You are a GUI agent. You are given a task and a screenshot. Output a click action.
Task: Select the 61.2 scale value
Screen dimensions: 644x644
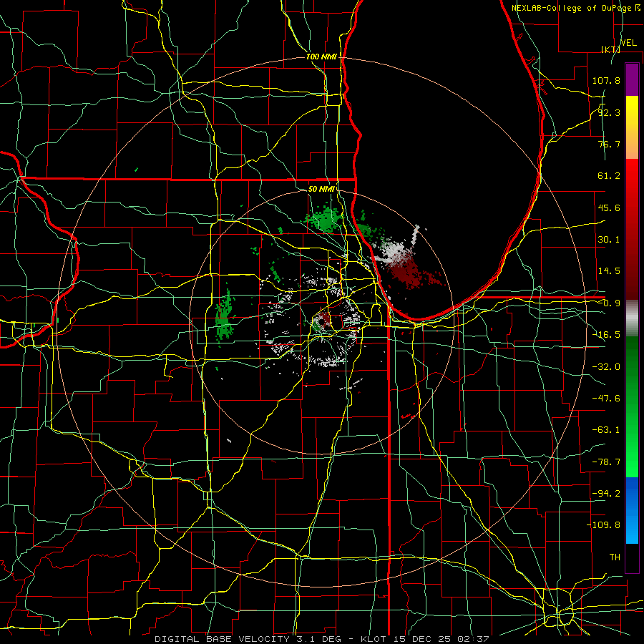coord(609,176)
